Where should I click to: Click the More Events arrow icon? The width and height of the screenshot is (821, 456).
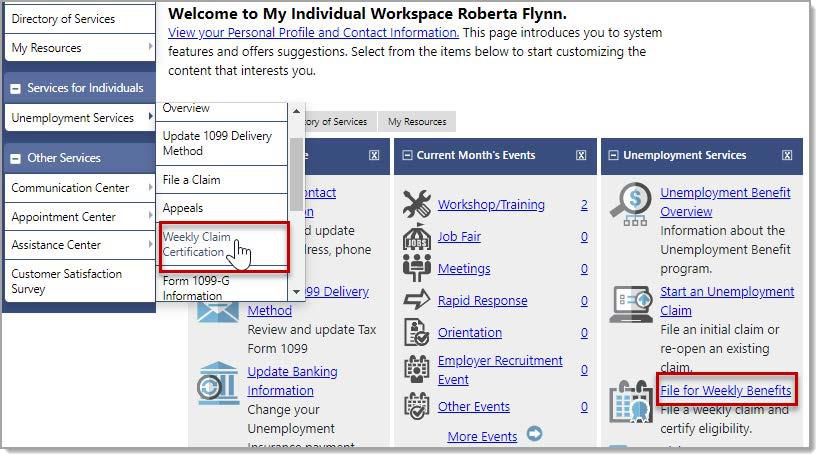coord(534,435)
